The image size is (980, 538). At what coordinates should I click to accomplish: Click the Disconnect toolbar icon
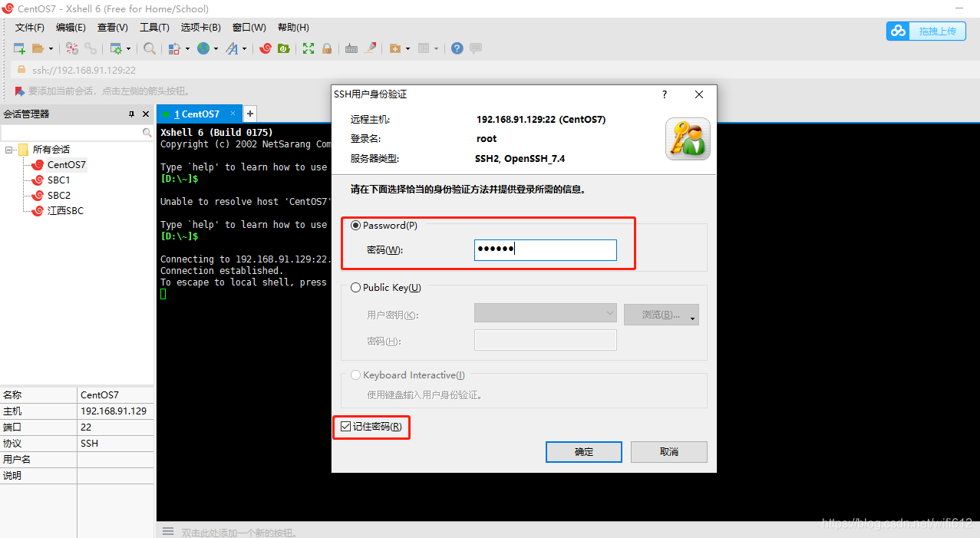coord(72,48)
